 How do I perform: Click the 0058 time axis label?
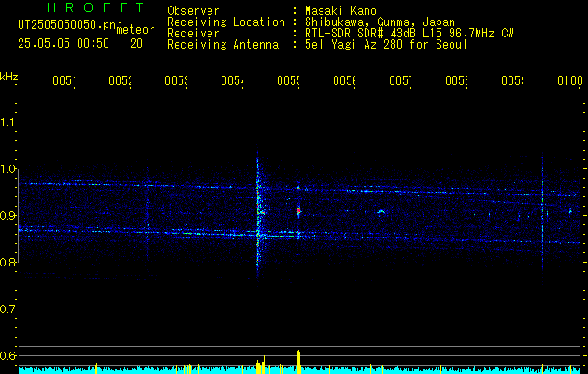point(456,80)
